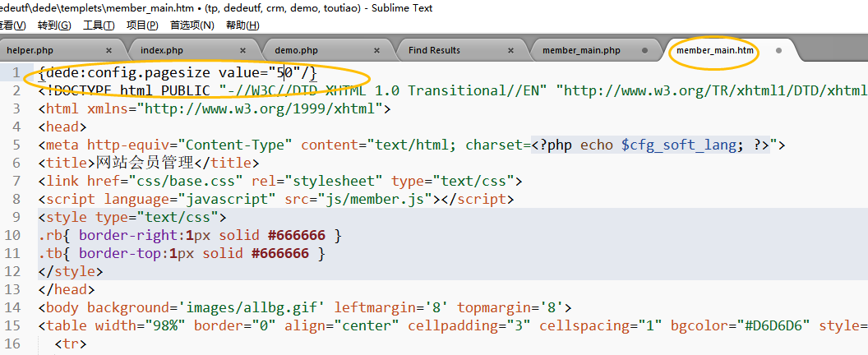Click the value="50" attribute on line 1
This screenshot has width=868, height=355.
(x=260, y=72)
